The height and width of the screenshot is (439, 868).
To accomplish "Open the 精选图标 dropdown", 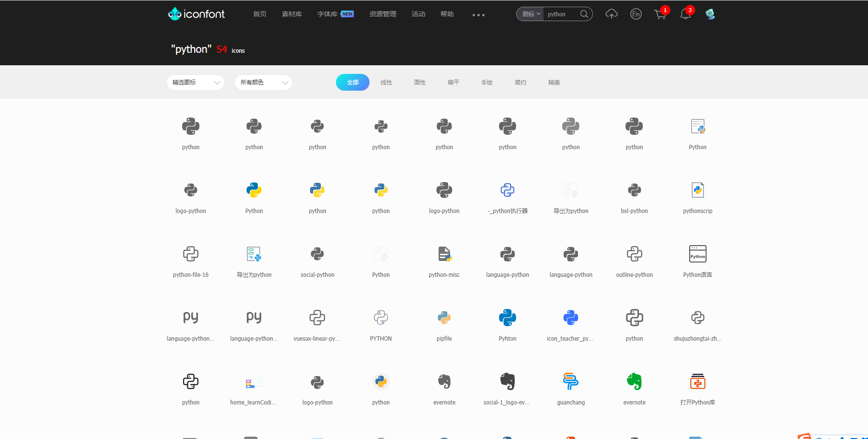I will pyautogui.click(x=196, y=83).
